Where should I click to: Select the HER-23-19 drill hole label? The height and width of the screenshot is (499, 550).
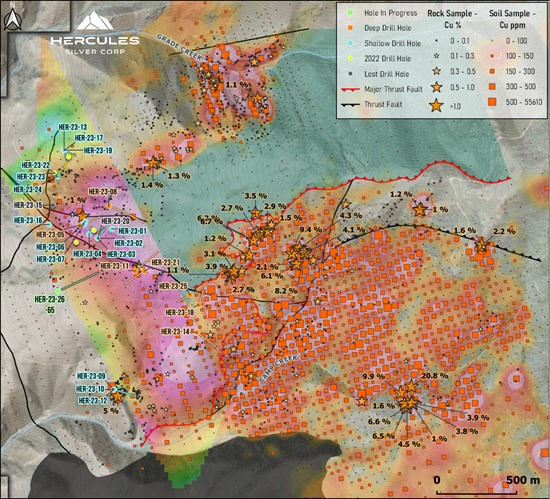tap(98, 150)
